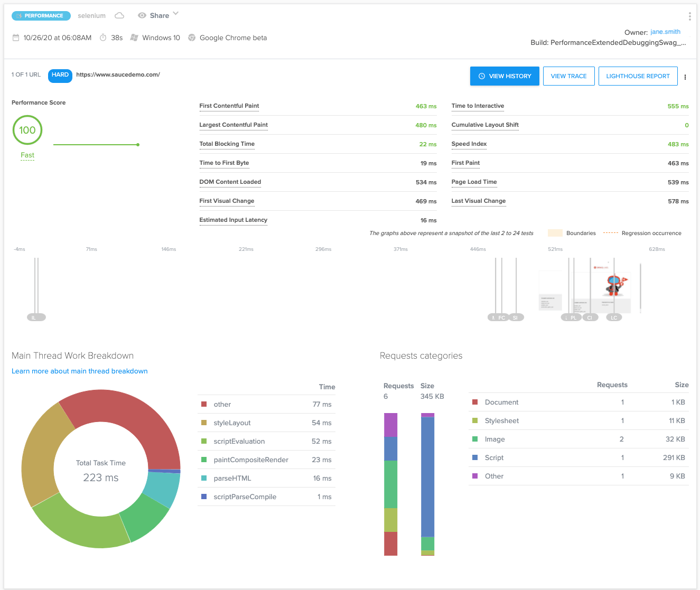The image size is (700, 590).
Task: Click the calendar icon beside the date
Action: pyautogui.click(x=16, y=38)
